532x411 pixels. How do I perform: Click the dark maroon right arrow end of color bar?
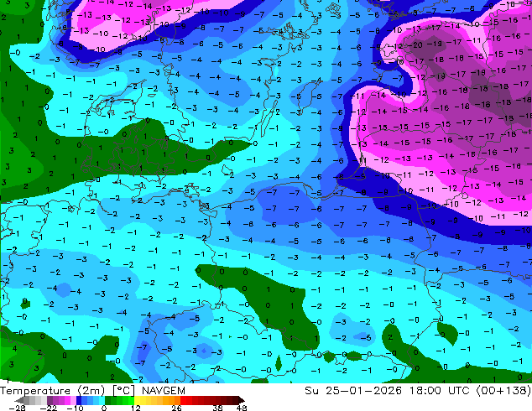242,400
